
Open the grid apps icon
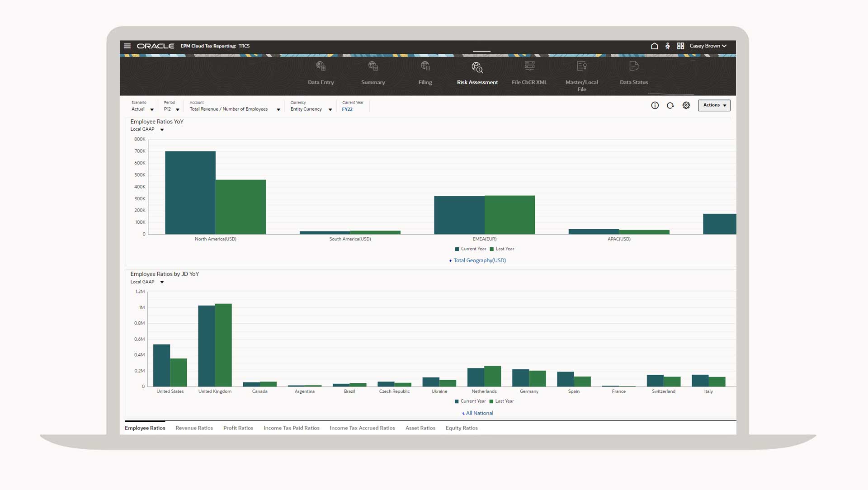[x=680, y=46]
